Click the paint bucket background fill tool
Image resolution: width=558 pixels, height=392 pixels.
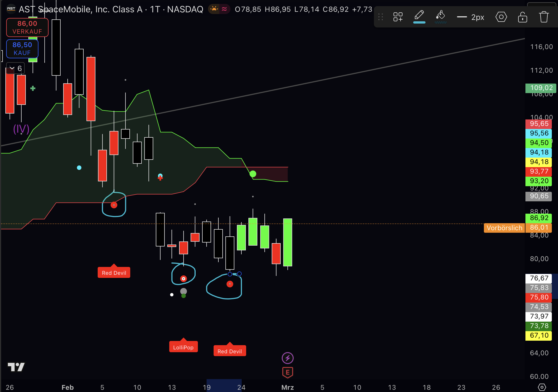[440, 15]
